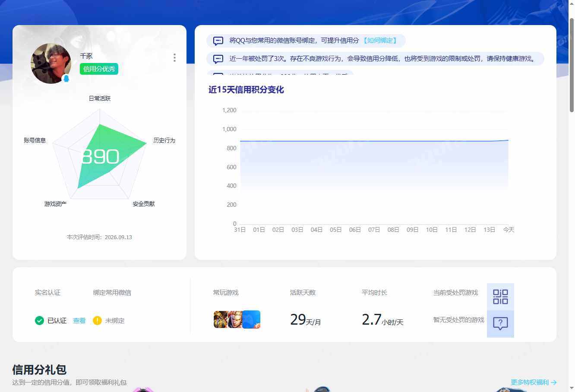Click the 29天/月 active days value

click(x=305, y=319)
